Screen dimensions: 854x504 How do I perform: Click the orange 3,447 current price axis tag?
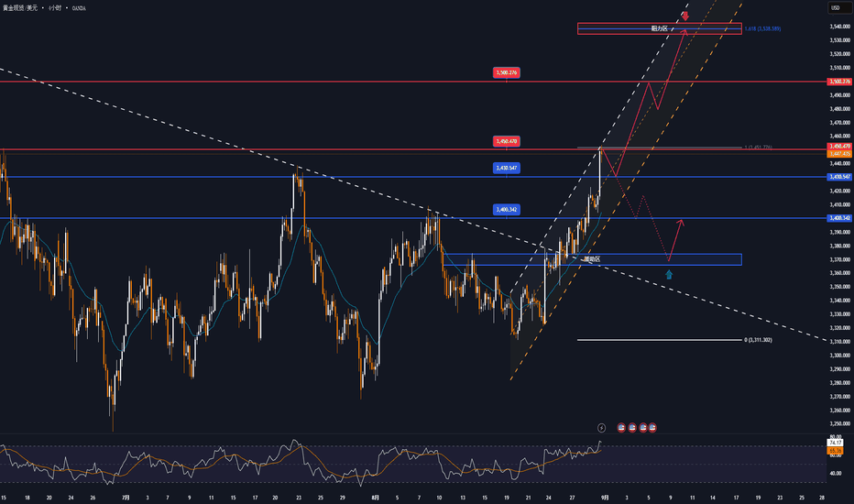(x=839, y=154)
